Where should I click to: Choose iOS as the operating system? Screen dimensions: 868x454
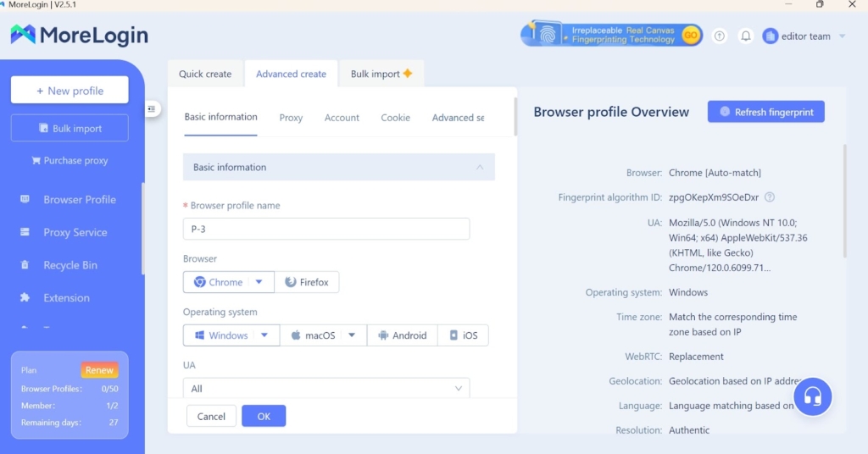463,335
